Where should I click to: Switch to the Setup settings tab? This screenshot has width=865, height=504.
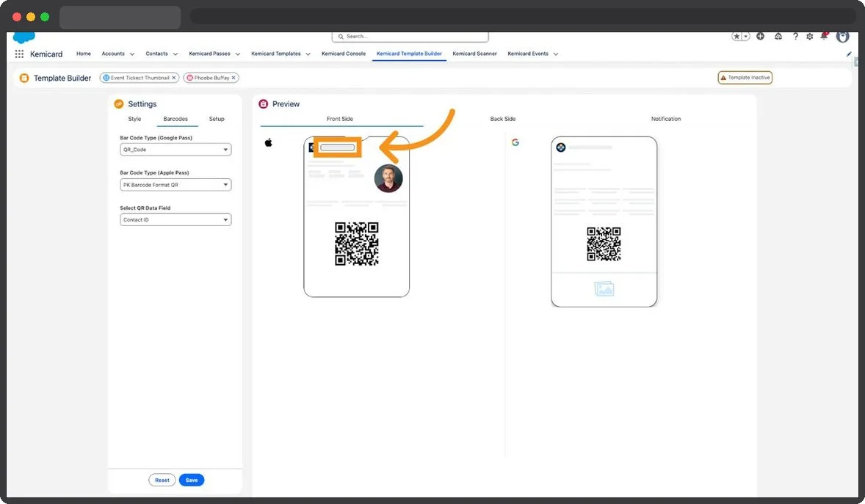point(217,119)
